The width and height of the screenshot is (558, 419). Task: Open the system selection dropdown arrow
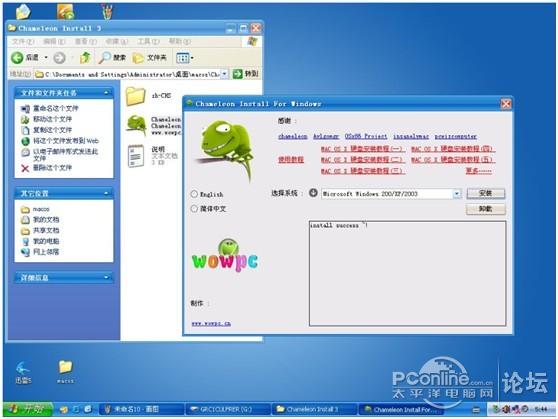457,194
